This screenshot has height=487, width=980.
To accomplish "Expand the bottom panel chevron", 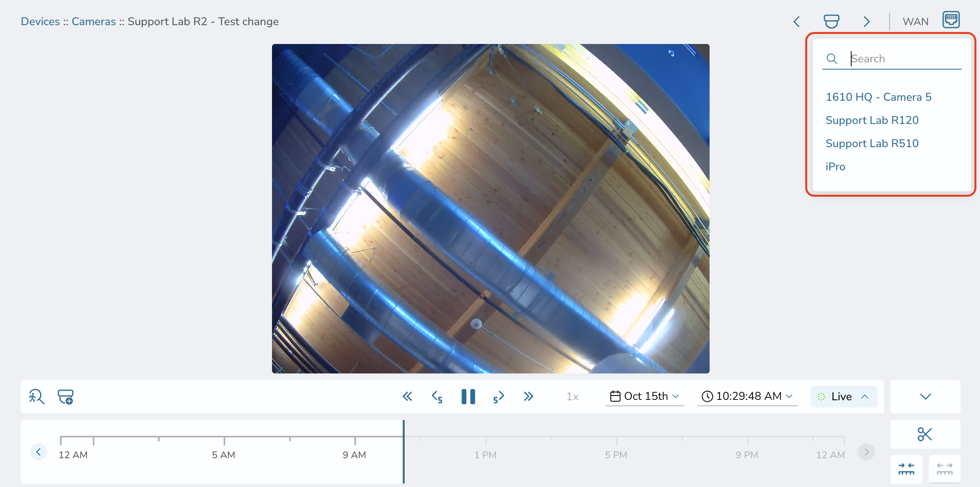I will pos(925,396).
